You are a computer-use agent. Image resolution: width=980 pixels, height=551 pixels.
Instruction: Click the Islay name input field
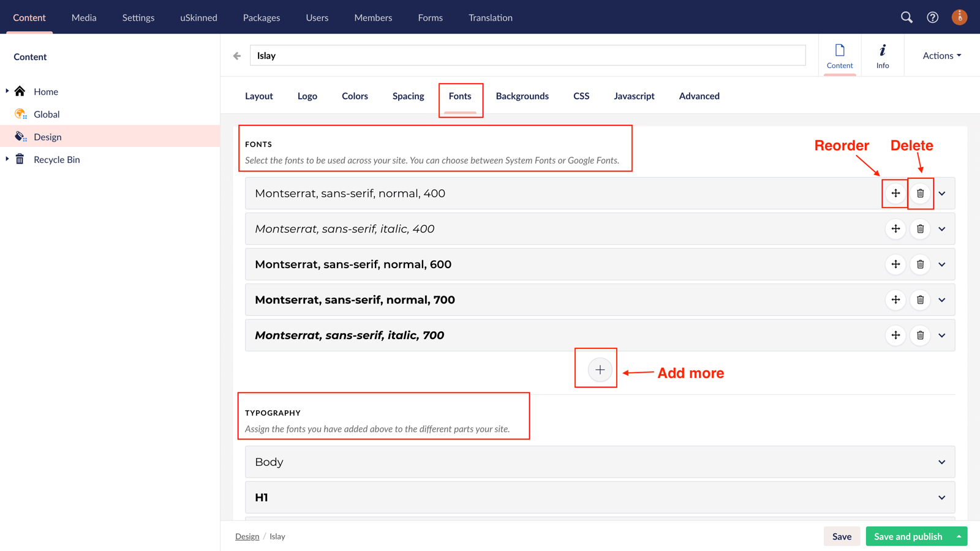[x=527, y=55]
